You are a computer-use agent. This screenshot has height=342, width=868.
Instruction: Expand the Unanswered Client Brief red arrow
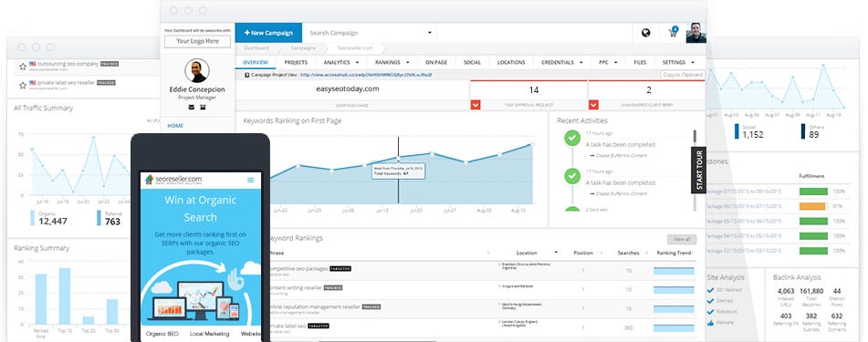pyautogui.click(x=593, y=105)
